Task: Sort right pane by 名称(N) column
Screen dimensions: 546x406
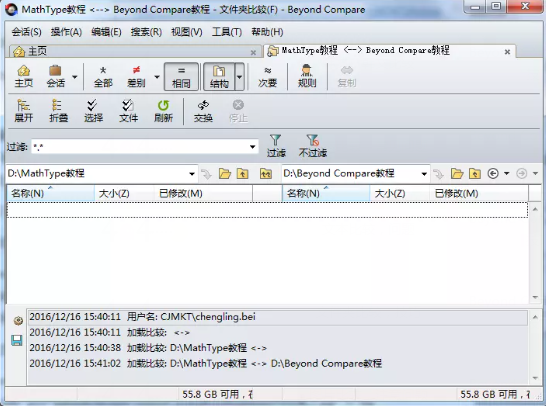Action: click(326, 193)
